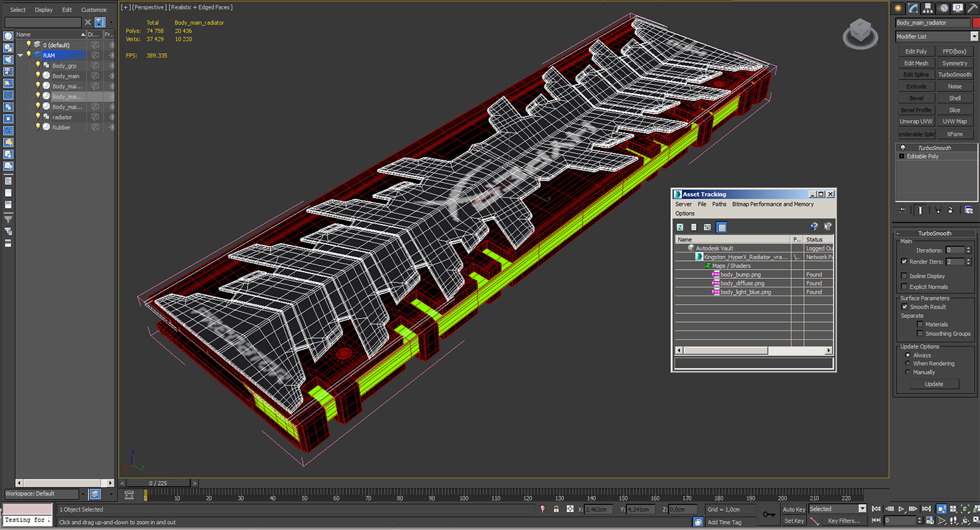Toggle Smooth Result checkbox
This screenshot has width=980, height=530.
pos(905,307)
